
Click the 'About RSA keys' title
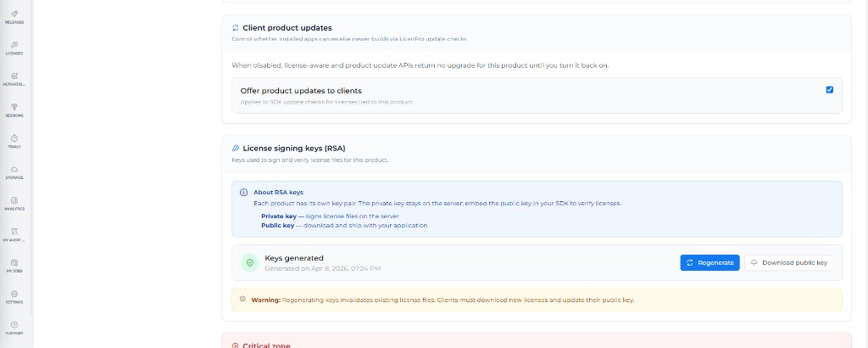tap(278, 193)
